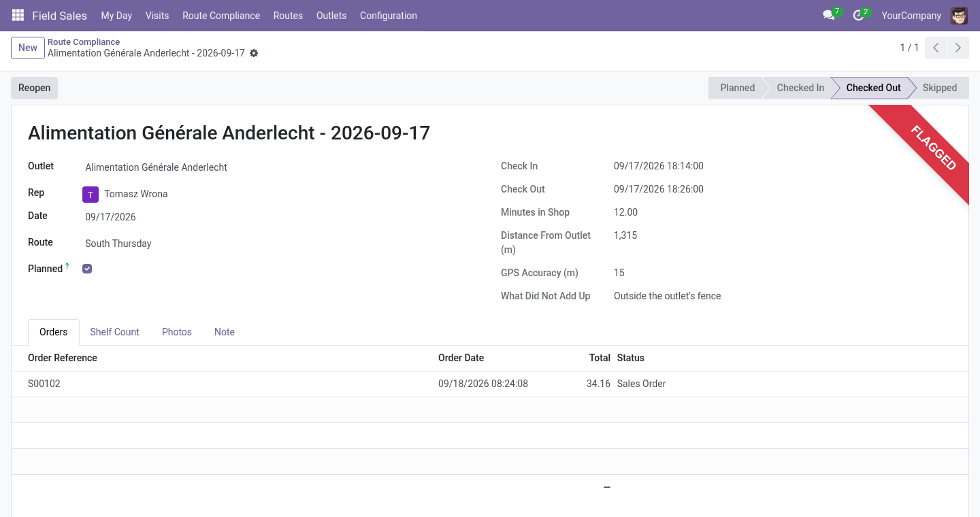This screenshot has width=980, height=517.
Task: Click Tomasz Wrona's purple avatar badge
Action: coord(91,195)
